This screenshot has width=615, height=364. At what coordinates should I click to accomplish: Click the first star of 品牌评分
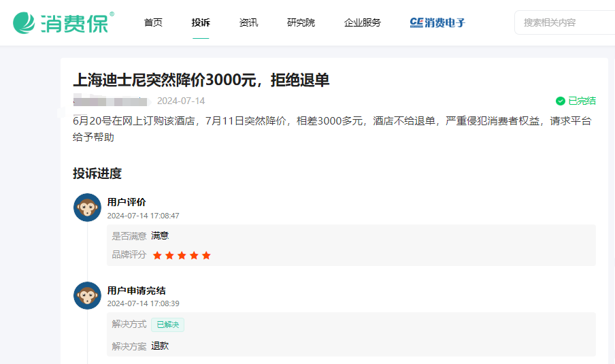coord(157,256)
